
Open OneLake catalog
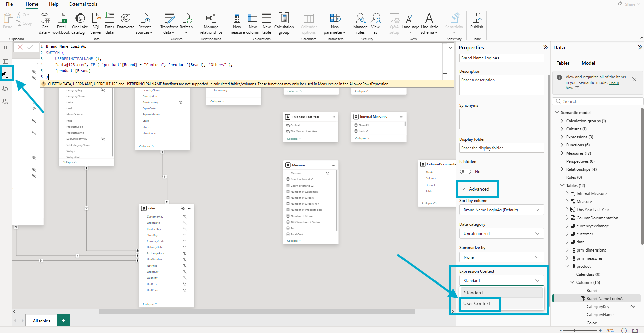[x=80, y=24]
